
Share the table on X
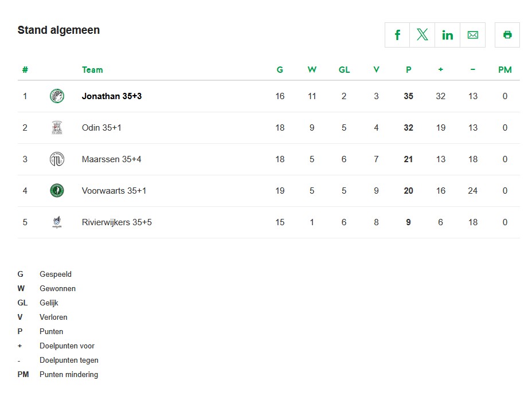(x=423, y=35)
